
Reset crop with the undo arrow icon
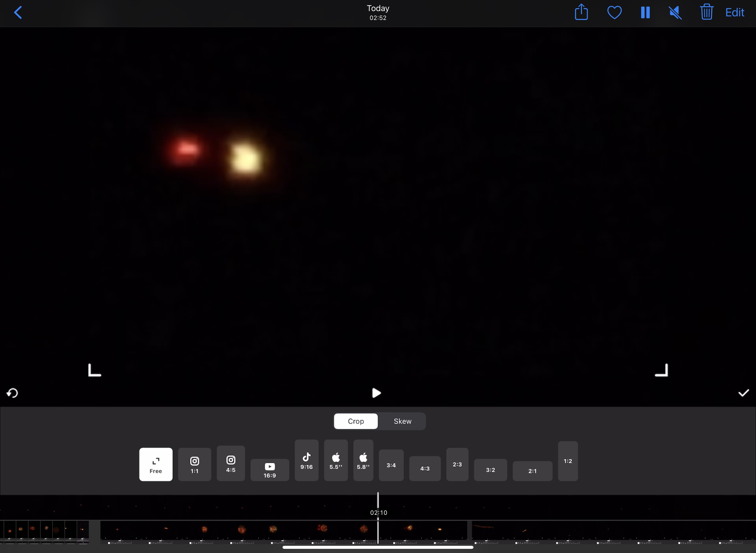[x=12, y=393]
